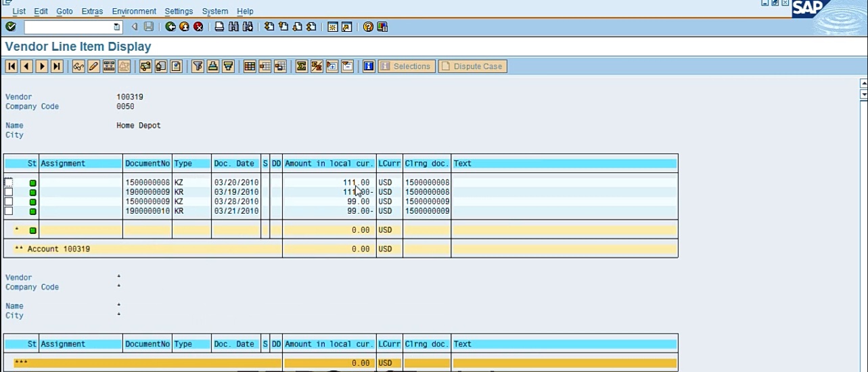This screenshot has height=372, width=868.
Task: Open the System menu
Action: [x=215, y=11]
